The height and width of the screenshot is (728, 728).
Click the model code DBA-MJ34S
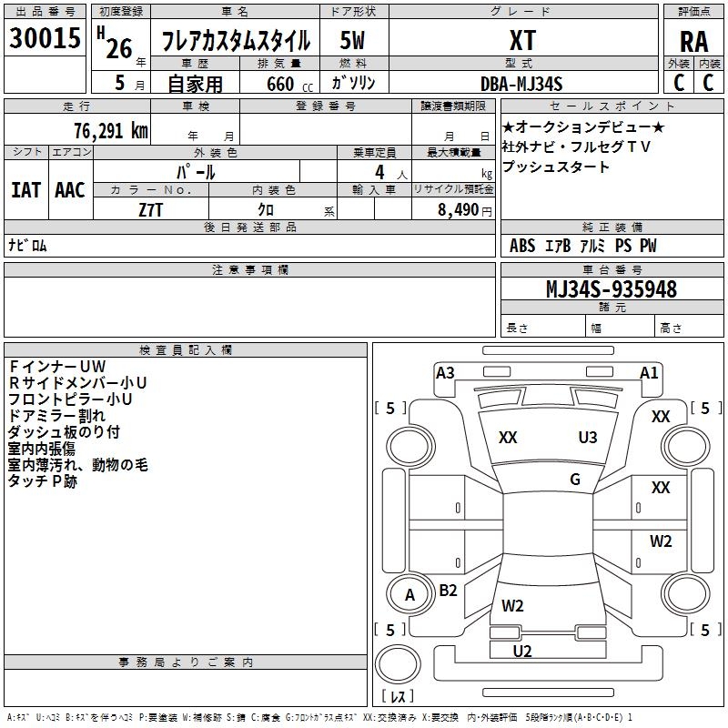pos(521,84)
